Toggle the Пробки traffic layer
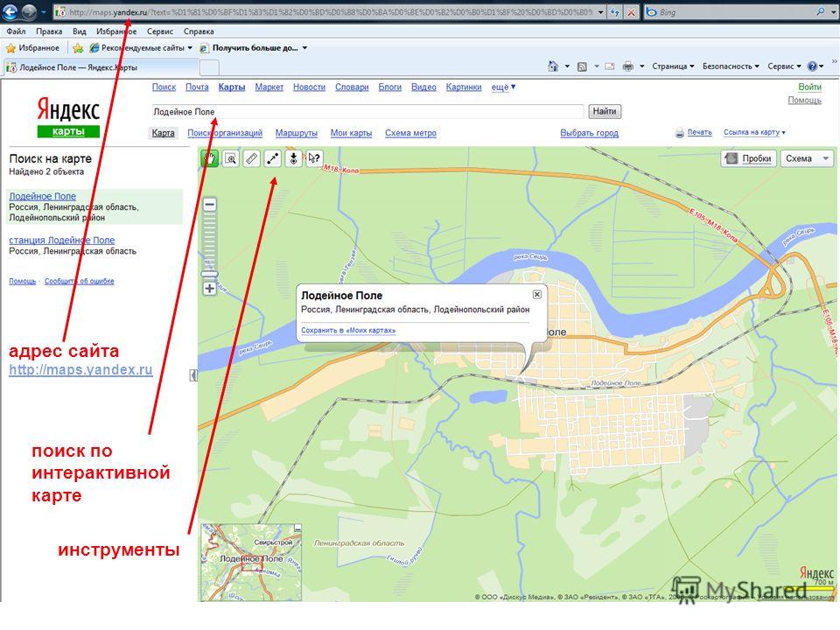The height and width of the screenshot is (630, 840). 748,158
